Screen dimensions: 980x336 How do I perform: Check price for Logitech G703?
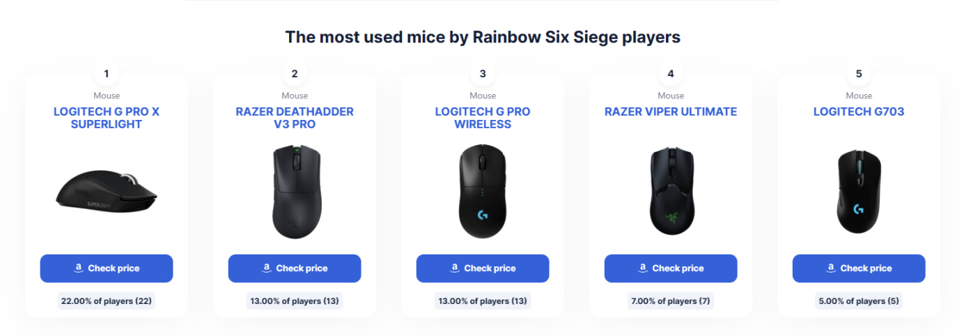point(858,268)
